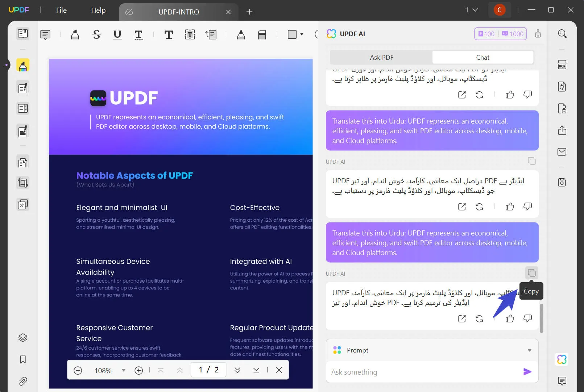The width and height of the screenshot is (584, 392).
Task: Zoom out with the minus button
Action: (78, 370)
